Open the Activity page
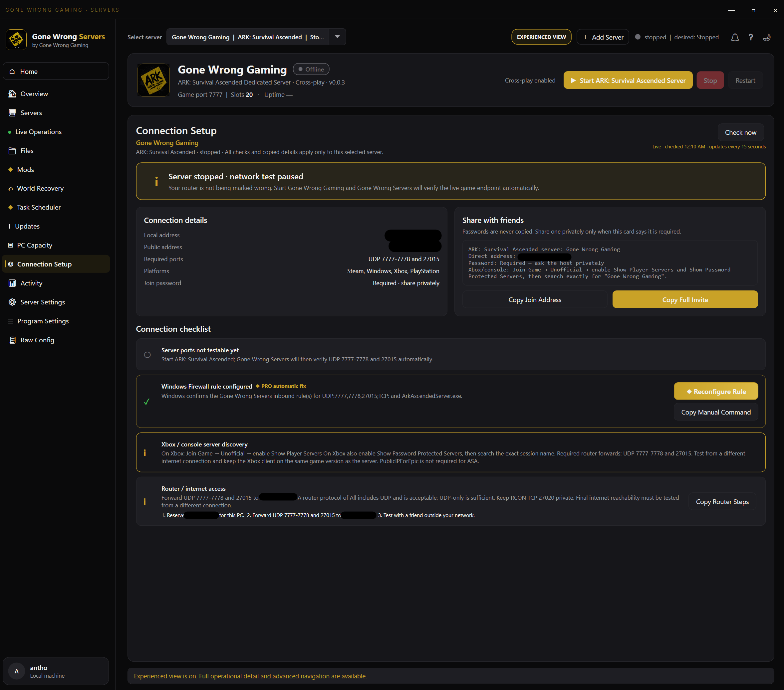The height and width of the screenshot is (690, 784). 56,283
